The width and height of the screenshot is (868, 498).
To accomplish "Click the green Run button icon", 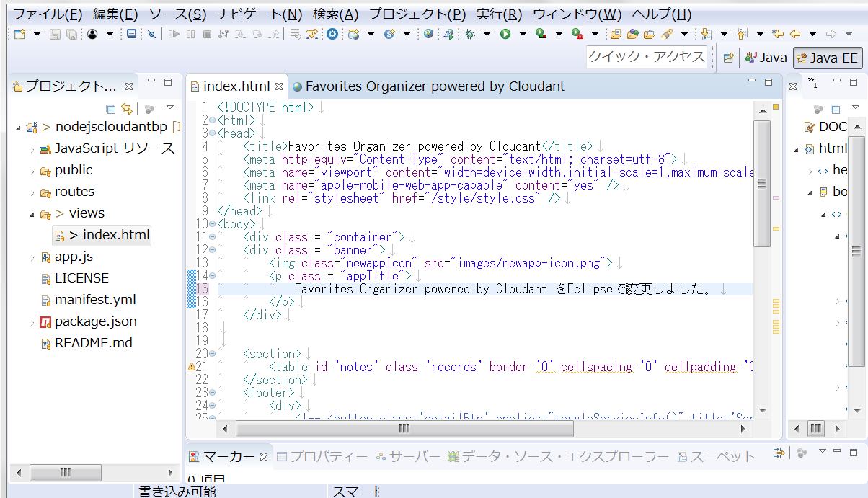I will pyautogui.click(x=505, y=34).
